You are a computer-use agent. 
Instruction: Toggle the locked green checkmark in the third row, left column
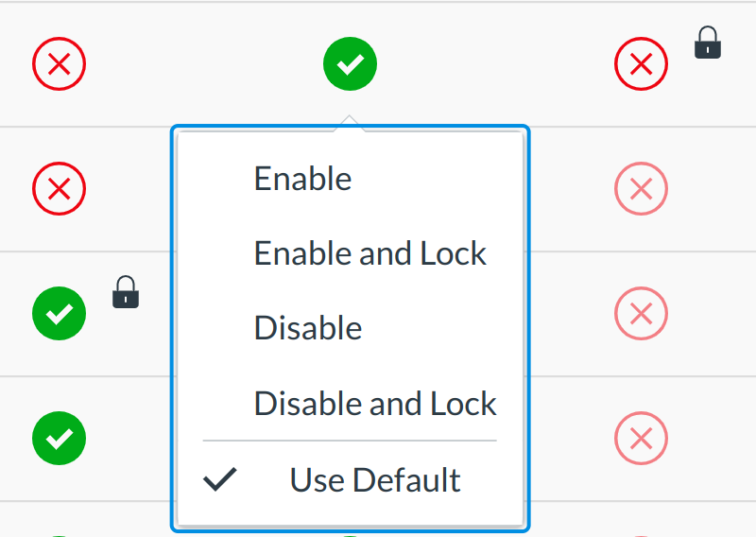click(59, 313)
